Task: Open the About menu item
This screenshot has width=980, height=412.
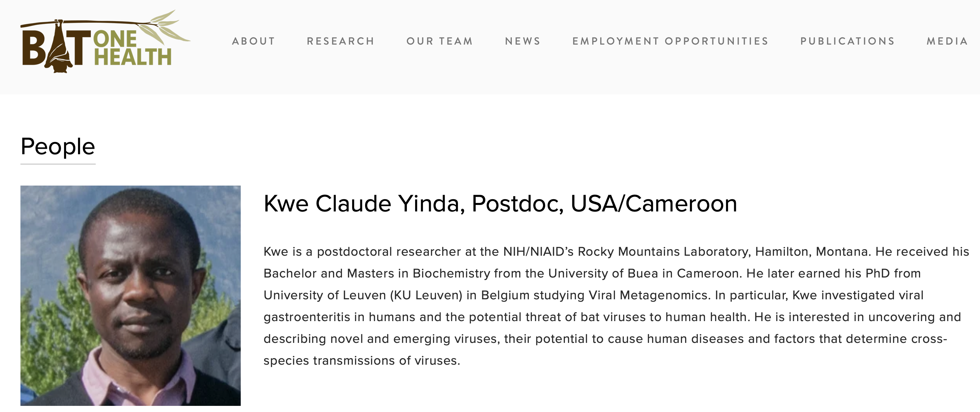Action: (253, 41)
